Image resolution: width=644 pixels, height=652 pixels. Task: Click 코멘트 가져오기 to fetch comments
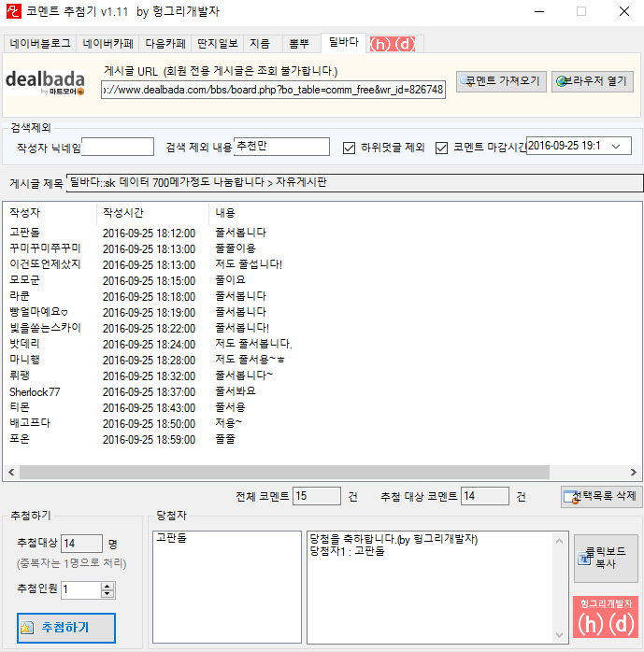click(x=502, y=81)
